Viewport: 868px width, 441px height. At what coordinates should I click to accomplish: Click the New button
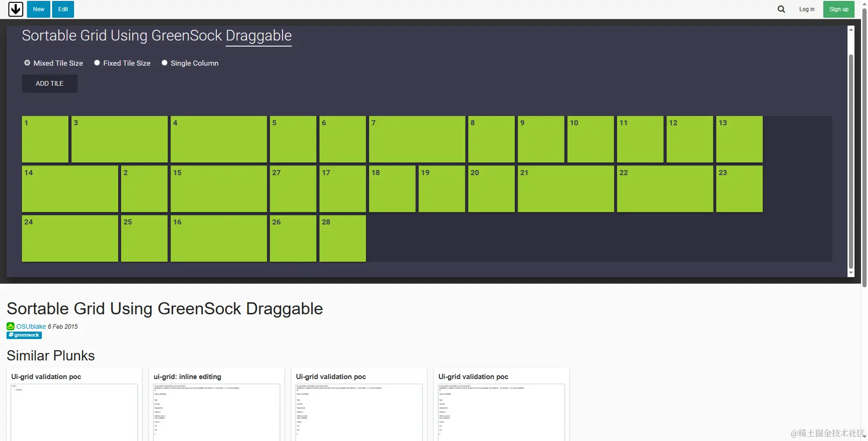pos(39,9)
